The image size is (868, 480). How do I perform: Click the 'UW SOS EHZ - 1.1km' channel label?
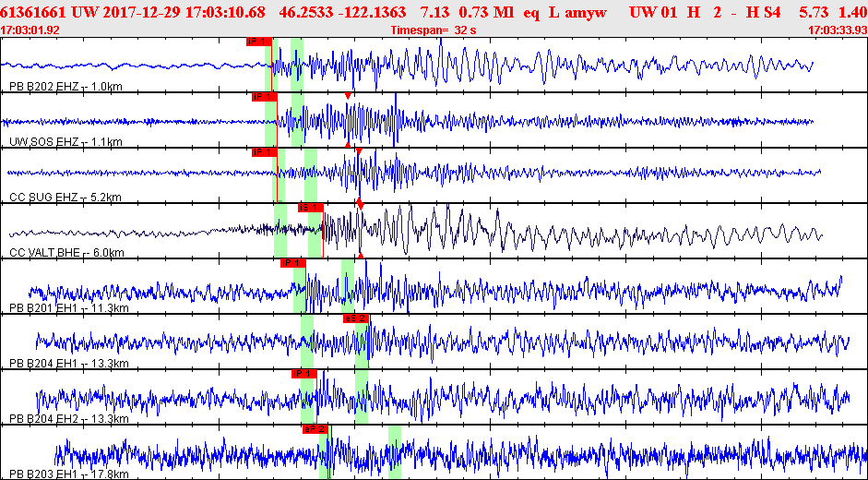click(x=65, y=142)
